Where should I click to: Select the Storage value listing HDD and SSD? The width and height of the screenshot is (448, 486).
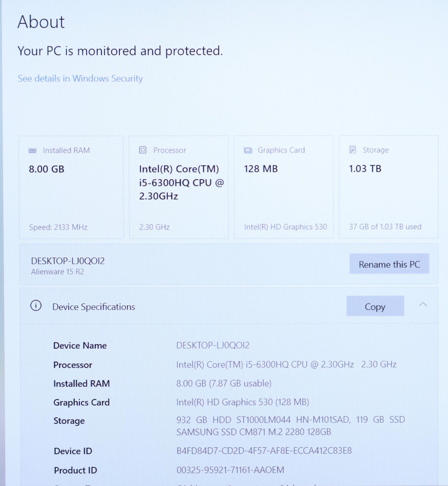[291, 426]
